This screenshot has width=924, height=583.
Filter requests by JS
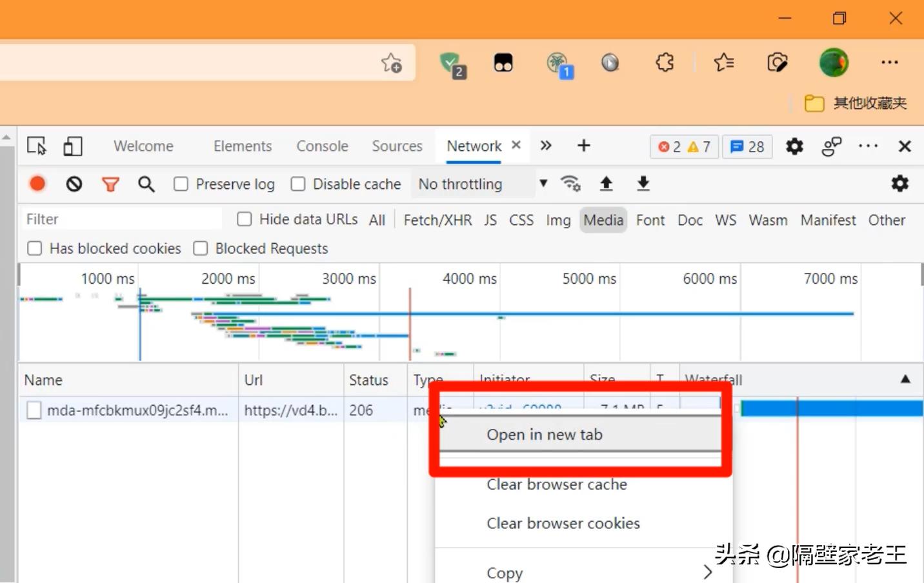(490, 221)
